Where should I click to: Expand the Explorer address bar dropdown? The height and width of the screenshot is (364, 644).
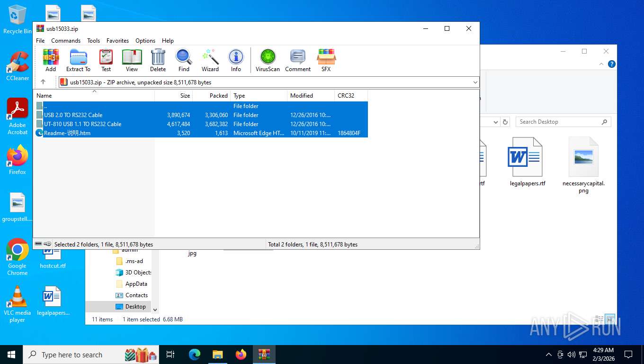click(496, 122)
